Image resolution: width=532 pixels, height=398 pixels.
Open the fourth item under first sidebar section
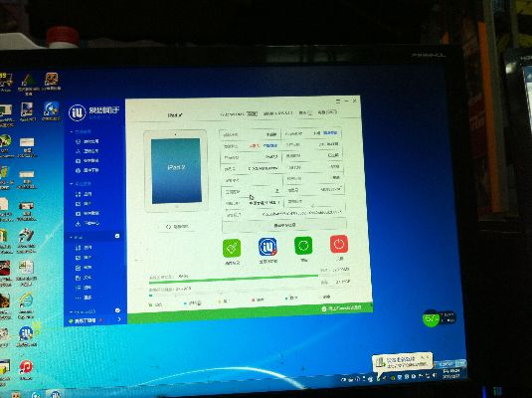[88, 170]
